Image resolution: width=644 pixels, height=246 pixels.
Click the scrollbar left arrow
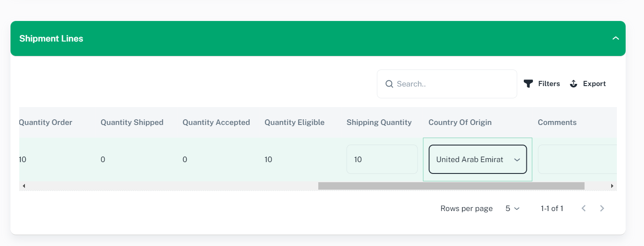tap(24, 186)
